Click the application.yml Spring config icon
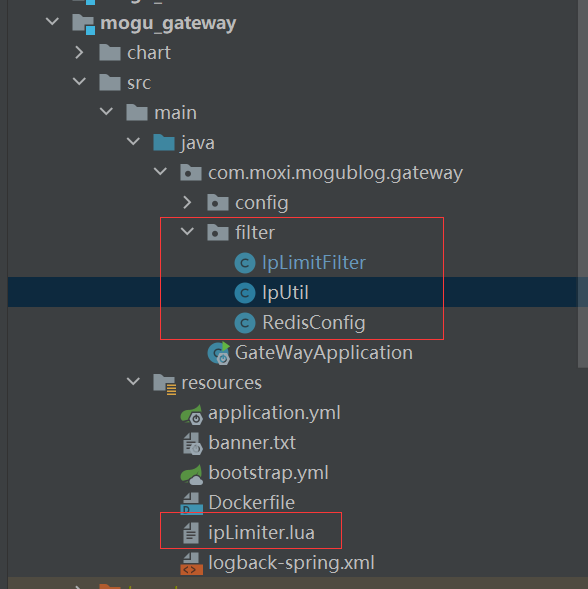 click(192, 414)
